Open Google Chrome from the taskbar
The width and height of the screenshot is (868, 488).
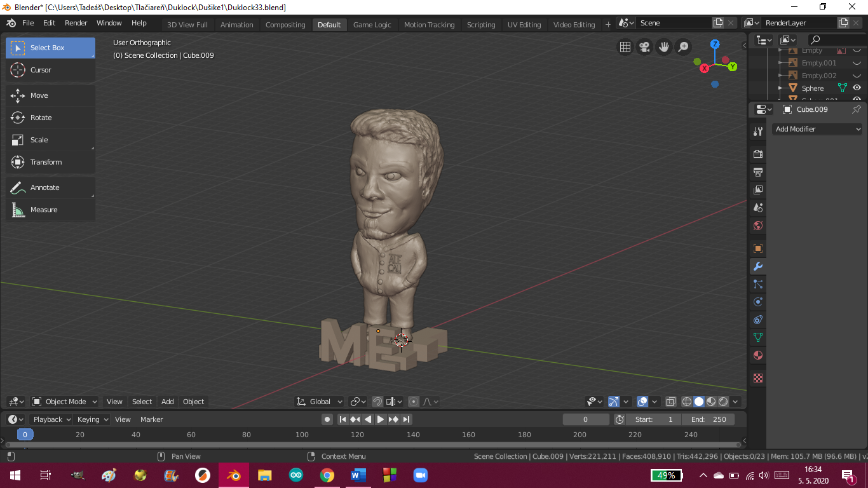tap(327, 475)
